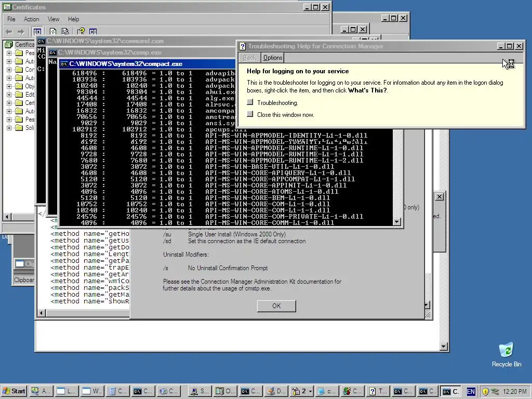Open View menu in Certificates window

coord(54,19)
